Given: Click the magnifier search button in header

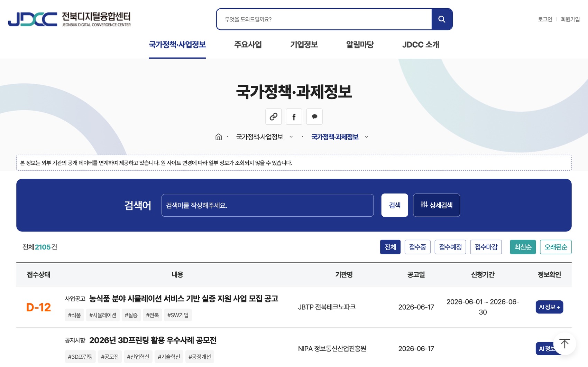Looking at the screenshot, I should click(442, 19).
